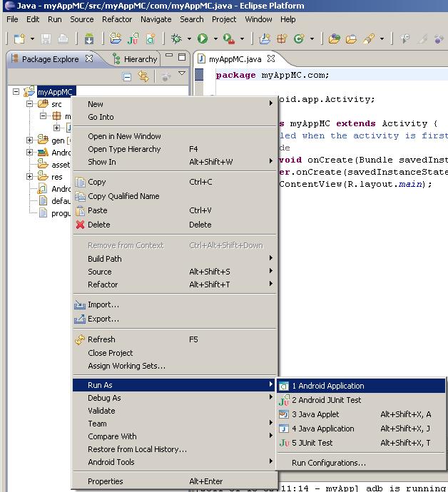Image resolution: width=448 pixels, height=492 pixels.
Task: Click Collapse All icon in Package Explorer
Action: point(127,76)
